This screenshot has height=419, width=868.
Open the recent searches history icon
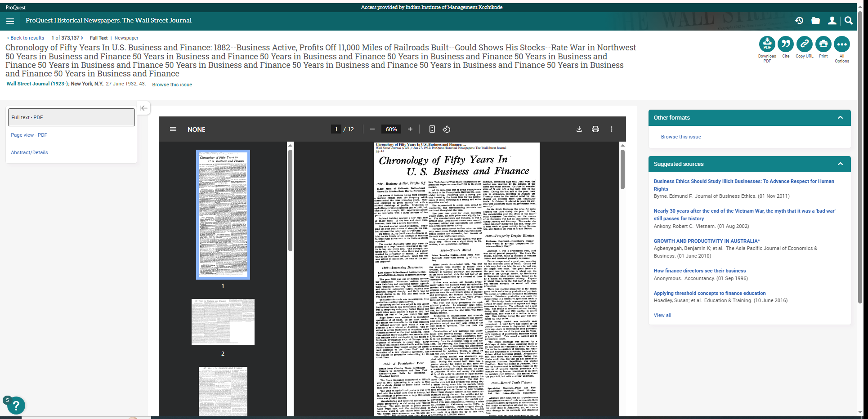[x=799, y=21]
